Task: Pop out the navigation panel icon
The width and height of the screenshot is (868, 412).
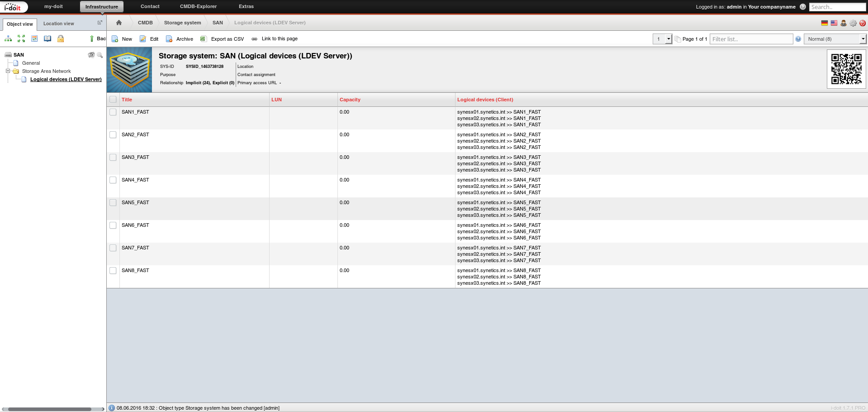Action: click(x=100, y=23)
